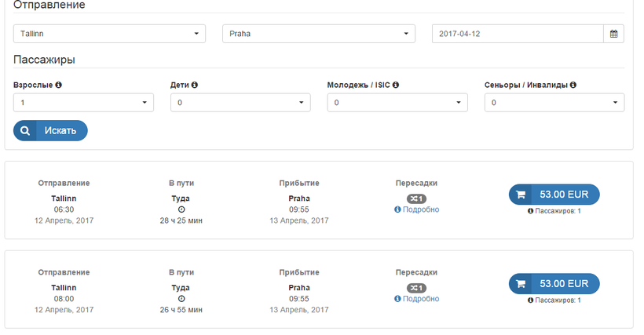The image size is (644, 335).
Task: Add 08:00 trip for 53.00 EUR to cart
Action: pos(554,284)
